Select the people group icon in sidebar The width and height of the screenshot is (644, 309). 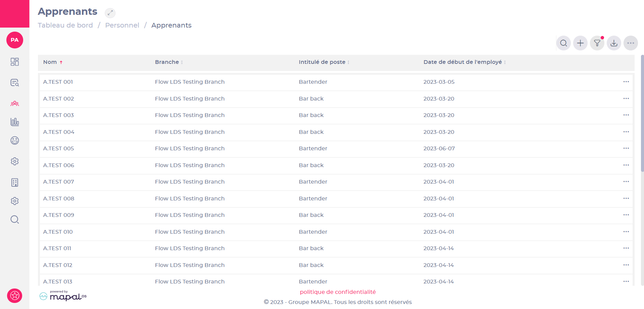coord(15,104)
